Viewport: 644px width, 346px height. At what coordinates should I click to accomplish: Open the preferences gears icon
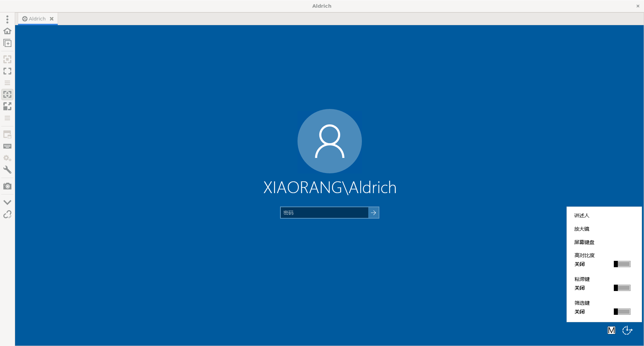tap(7, 158)
